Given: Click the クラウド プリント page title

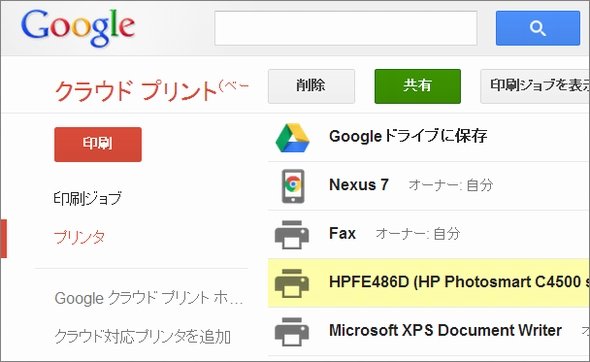Looking at the screenshot, I should click(136, 91).
